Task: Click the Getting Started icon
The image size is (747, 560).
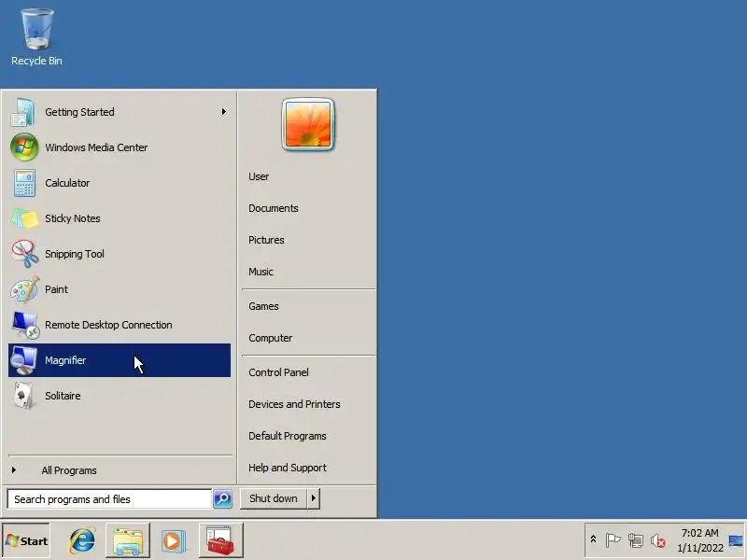Action: point(23,112)
